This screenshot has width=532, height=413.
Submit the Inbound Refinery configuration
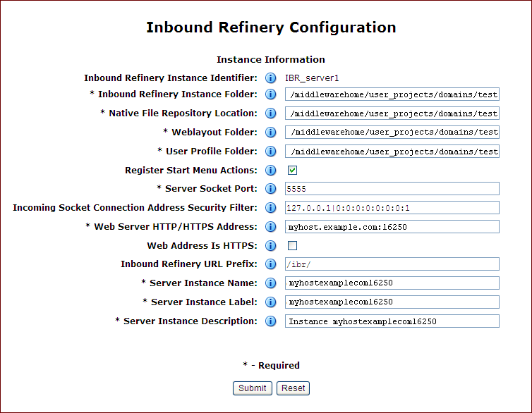pyautogui.click(x=253, y=388)
